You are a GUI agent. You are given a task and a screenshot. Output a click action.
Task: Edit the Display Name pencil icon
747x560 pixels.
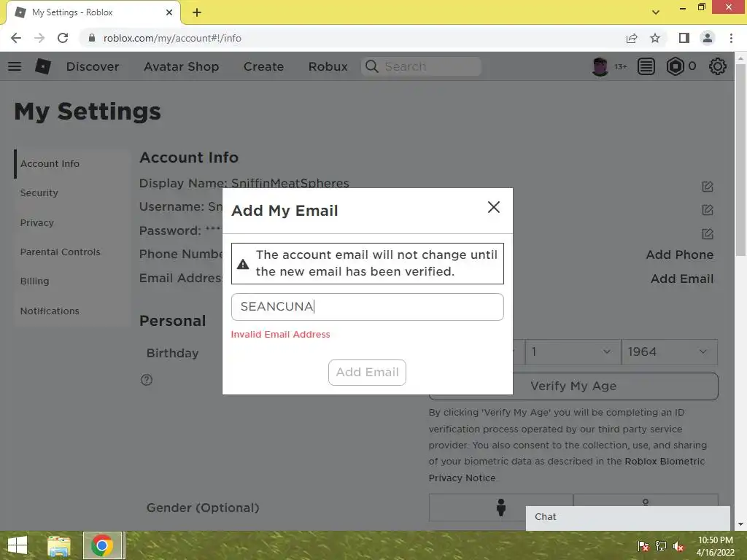(708, 187)
